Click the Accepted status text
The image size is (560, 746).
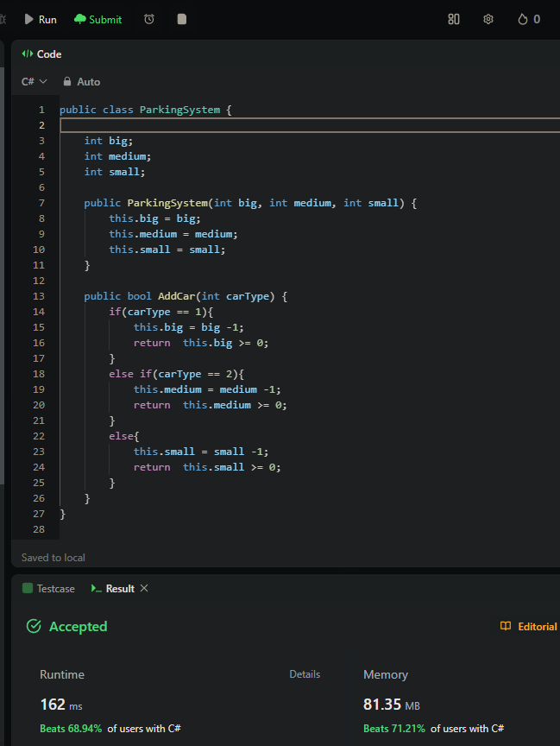coord(78,627)
